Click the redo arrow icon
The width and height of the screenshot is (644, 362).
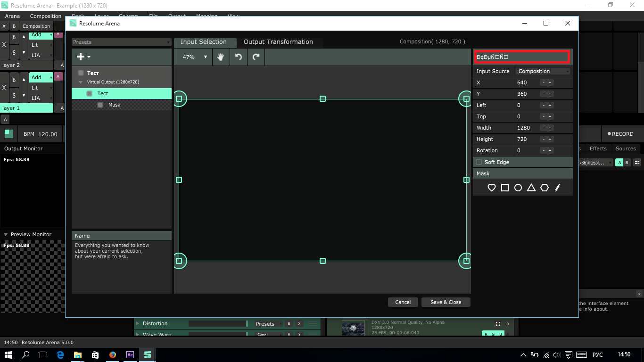(256, 57)
